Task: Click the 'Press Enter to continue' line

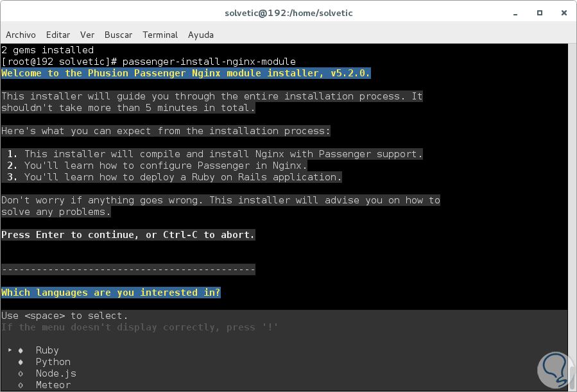Action: 127,234
